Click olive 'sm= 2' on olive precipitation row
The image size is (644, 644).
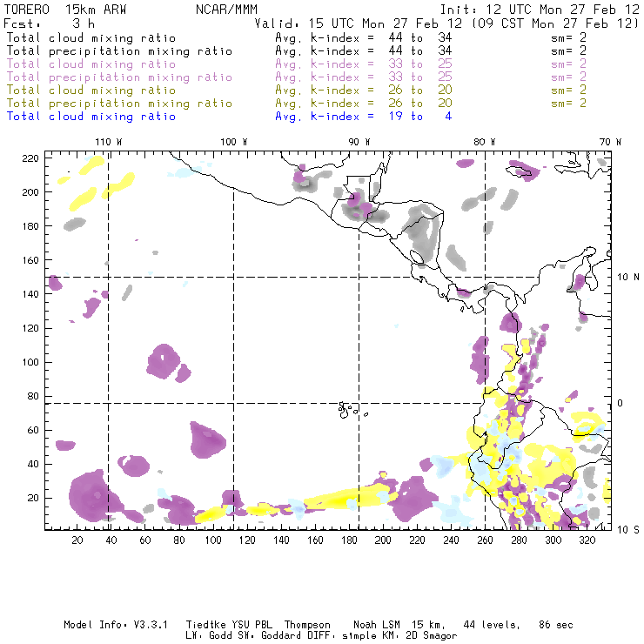pos(569,103)
